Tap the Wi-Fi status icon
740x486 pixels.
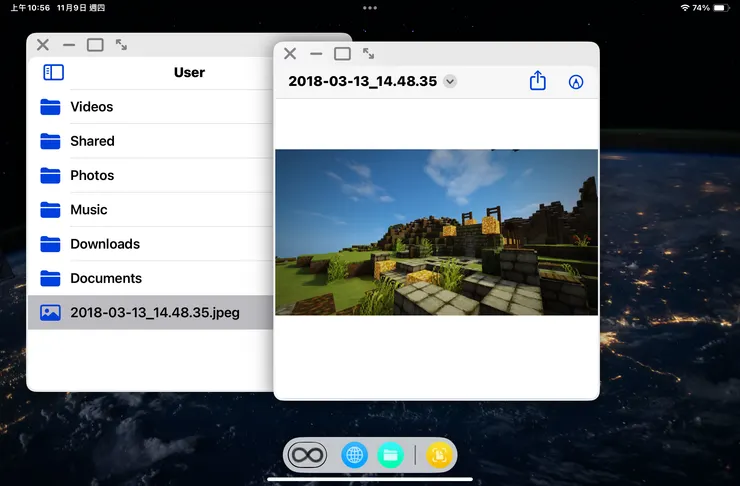(685, 8)
